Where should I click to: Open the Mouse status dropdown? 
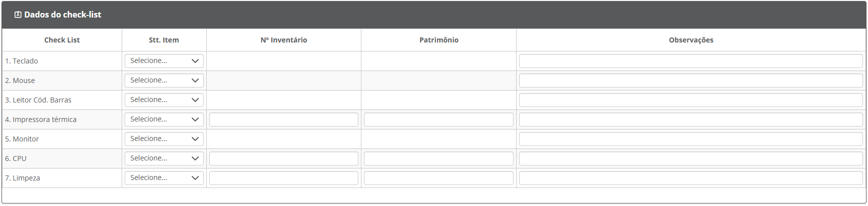164,80
